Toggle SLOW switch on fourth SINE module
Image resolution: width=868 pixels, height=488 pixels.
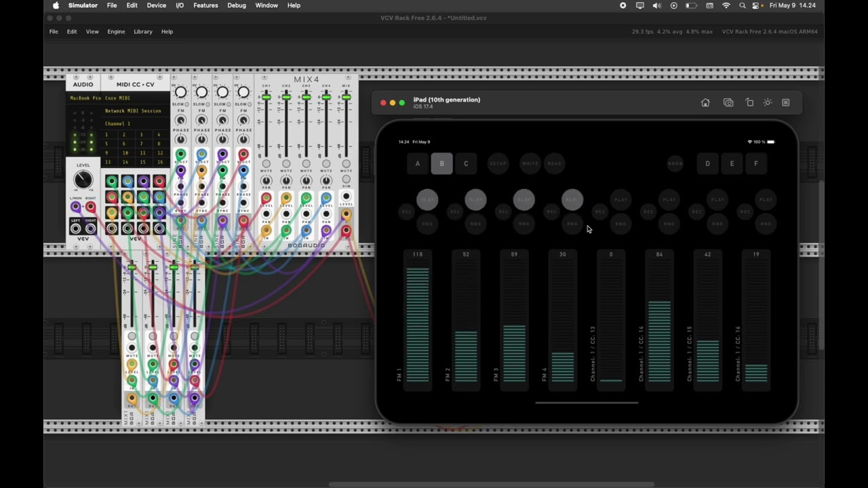[x=251, y=104]
